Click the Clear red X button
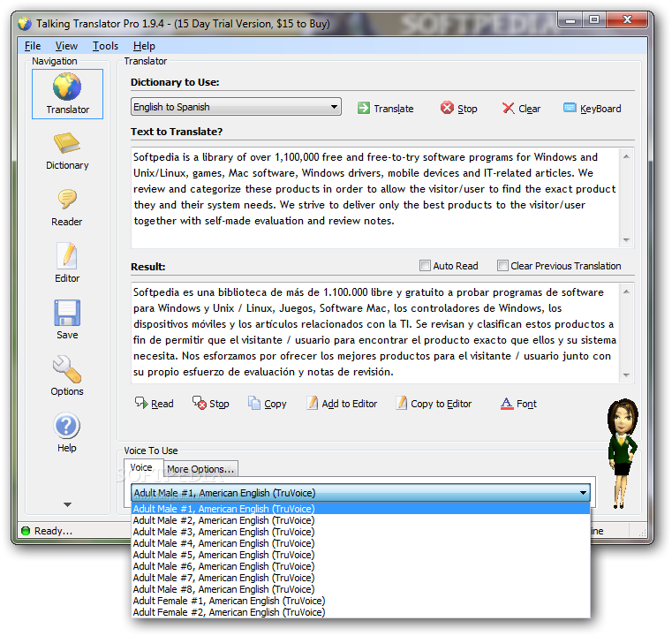 (521, 109)
